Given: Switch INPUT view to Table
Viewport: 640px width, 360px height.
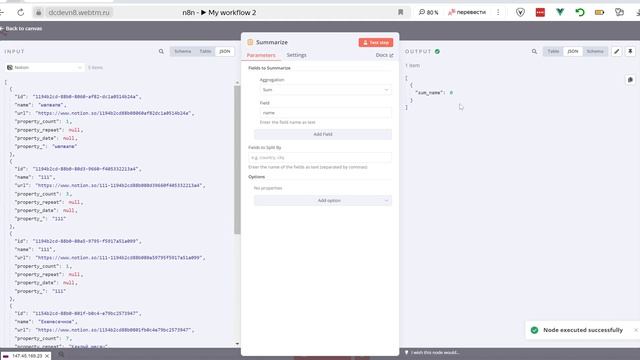Looking at the screenshot, I should coord(205,51).
